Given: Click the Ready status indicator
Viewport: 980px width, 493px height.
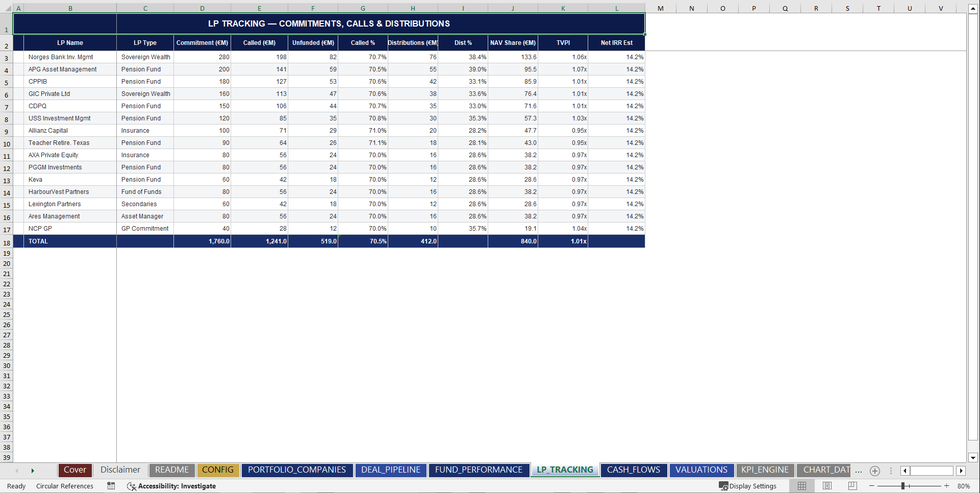Looking at the screenshot, I should [16, 486].
